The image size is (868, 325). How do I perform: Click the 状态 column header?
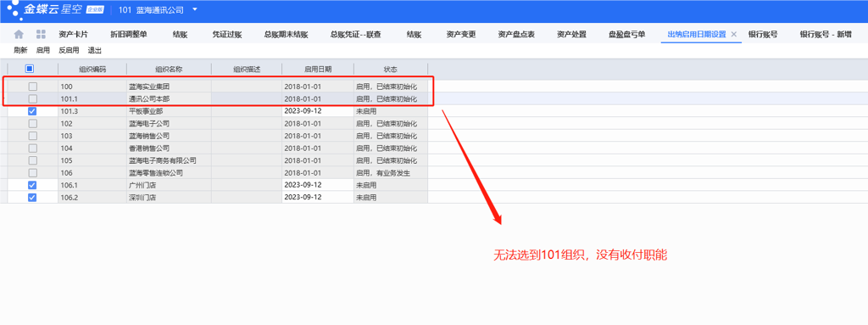(391, 70)
